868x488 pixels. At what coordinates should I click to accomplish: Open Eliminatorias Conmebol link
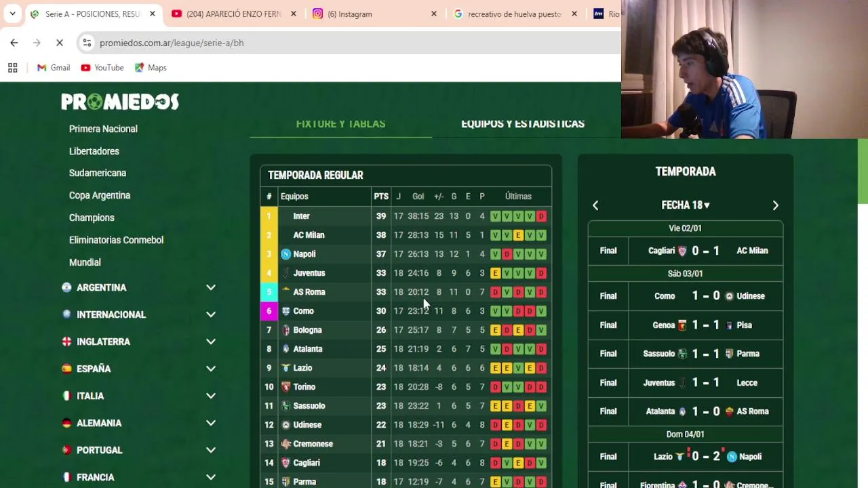pos(116,240)
